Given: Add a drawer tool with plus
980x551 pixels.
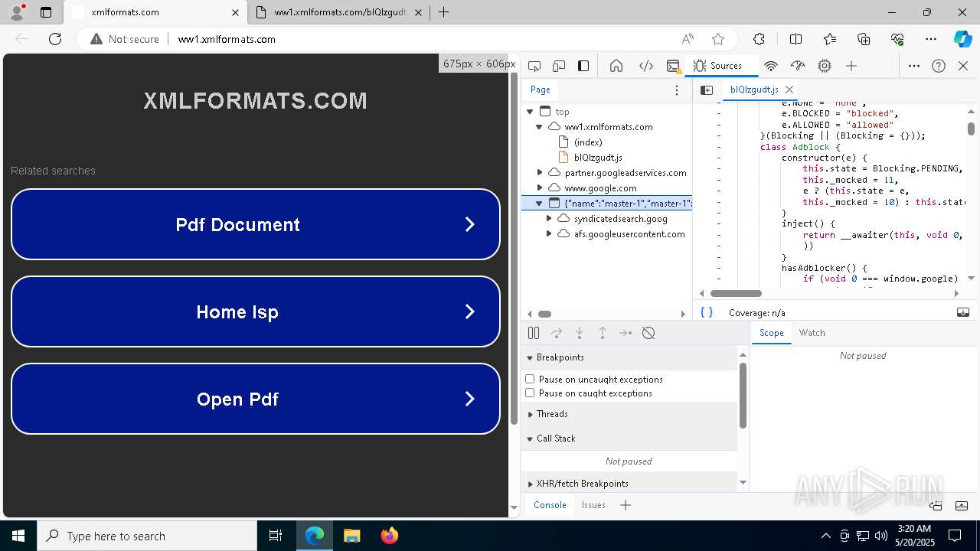Looking at the screenshot, I should (x=626, y=505).
